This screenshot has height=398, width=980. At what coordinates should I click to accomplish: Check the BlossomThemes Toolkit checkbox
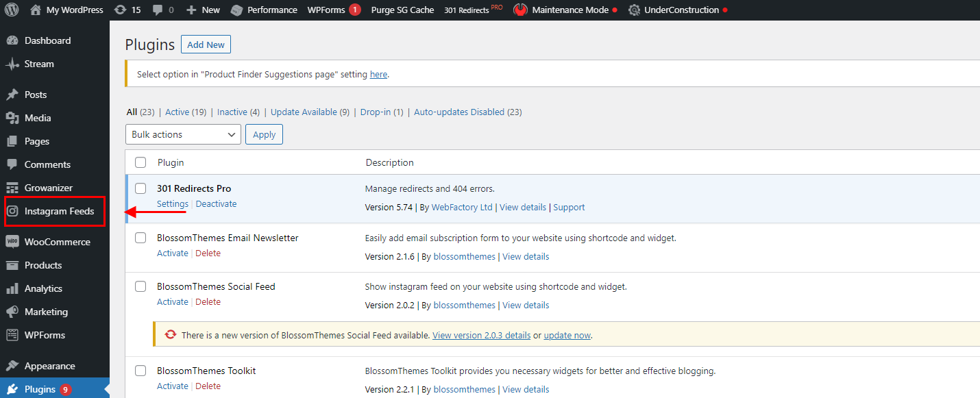140,371
